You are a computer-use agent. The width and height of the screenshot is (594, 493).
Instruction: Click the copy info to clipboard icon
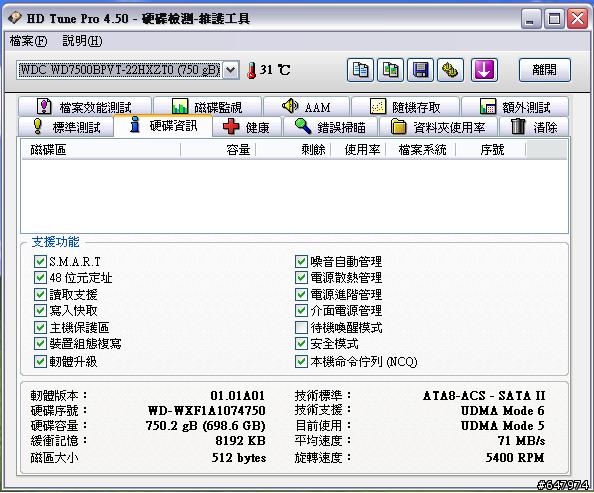tap(360, 70)
